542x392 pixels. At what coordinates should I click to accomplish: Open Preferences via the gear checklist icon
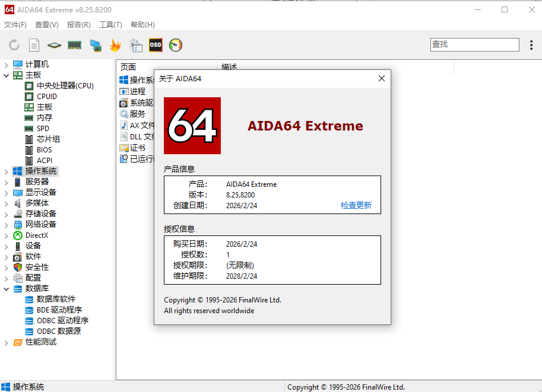point(135,44)
